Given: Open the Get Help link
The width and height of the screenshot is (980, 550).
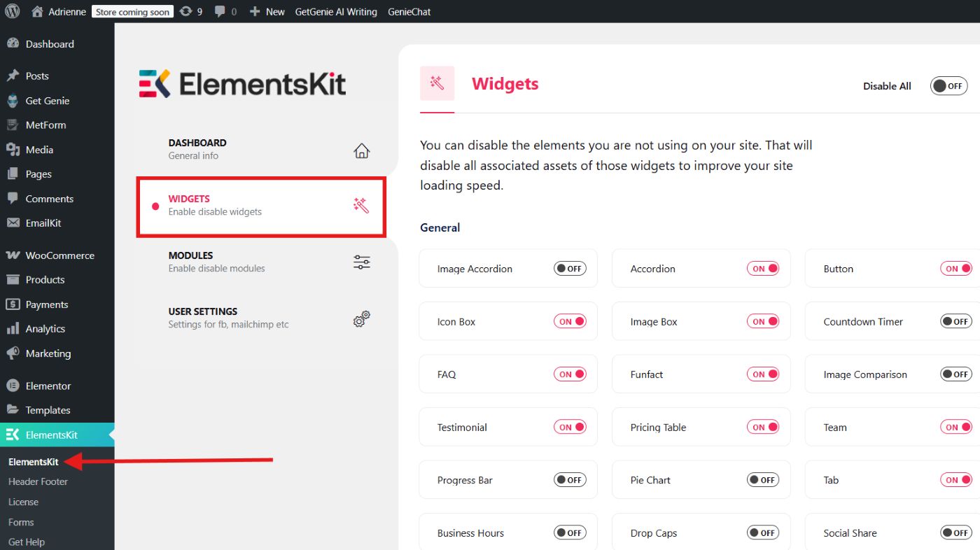Looking at the screenshot, I should pyautogui.click(x=27, y=542).
